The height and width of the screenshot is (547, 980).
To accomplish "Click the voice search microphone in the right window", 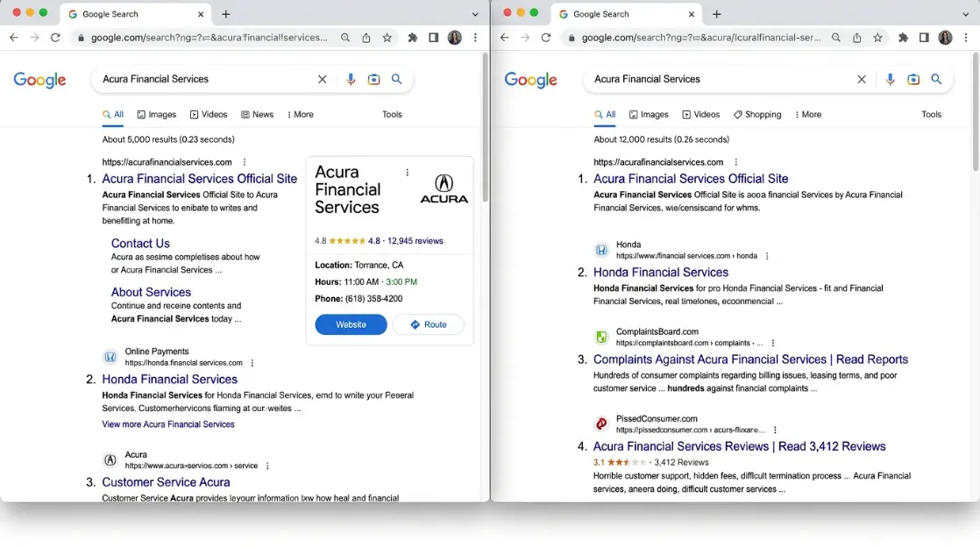I will pyautogui.click(x=890, y=80).
